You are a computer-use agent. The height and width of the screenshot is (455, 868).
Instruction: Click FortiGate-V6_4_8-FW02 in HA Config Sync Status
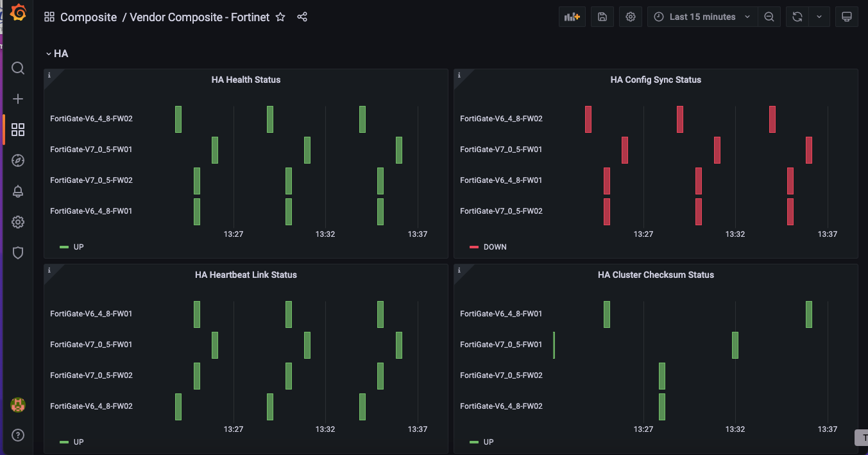tap(501, 119)
